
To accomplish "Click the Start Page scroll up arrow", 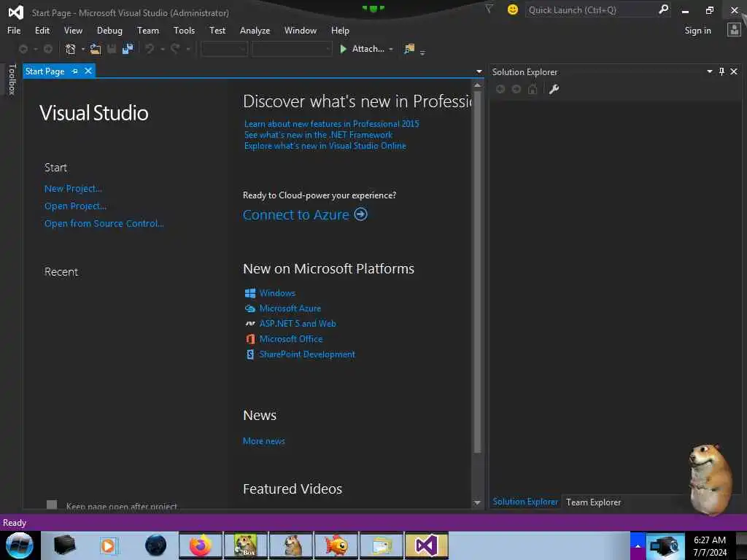I will pos(477,85).
